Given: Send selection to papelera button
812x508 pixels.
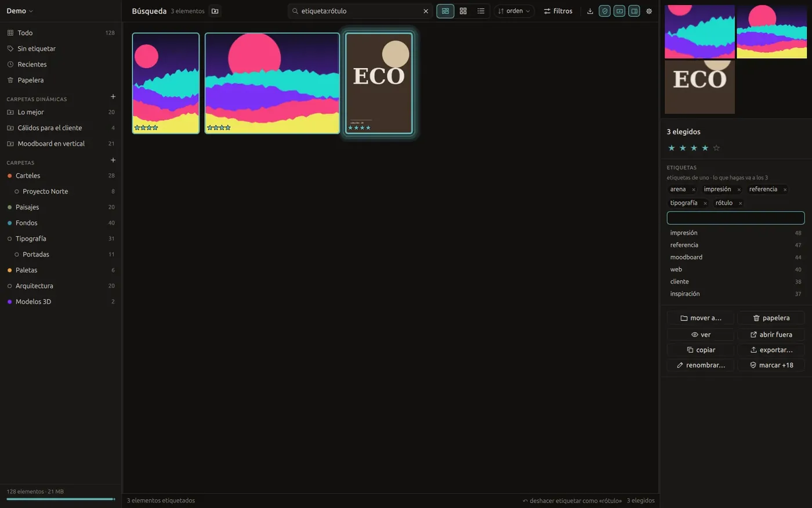Looking at the screenshot, I should click(771, 318).
